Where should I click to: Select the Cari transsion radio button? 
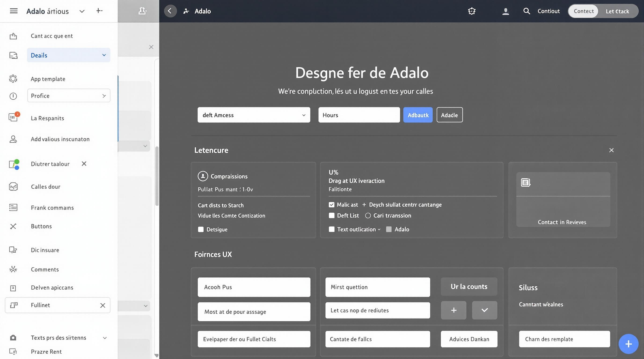(368, 215)
